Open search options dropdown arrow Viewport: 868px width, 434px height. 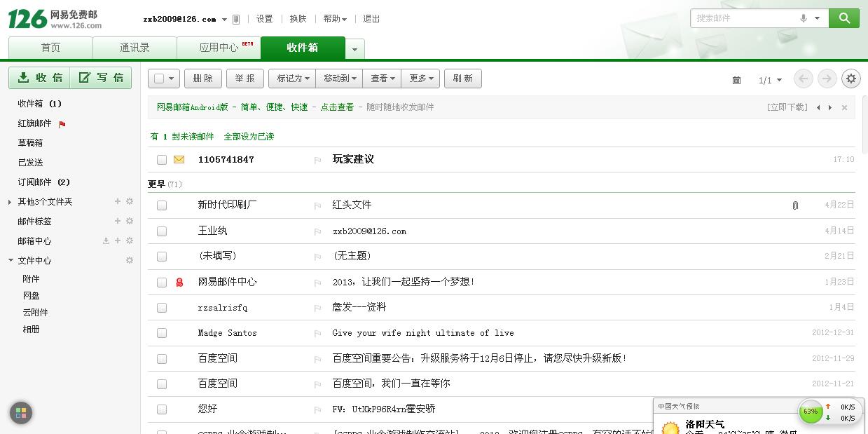(x=817, y=18)
